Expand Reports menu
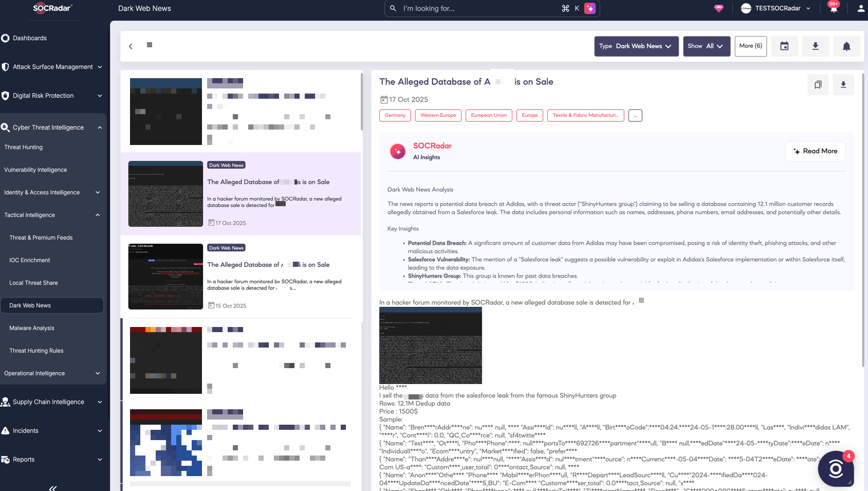Screen dimensions: 868x491 100,460
